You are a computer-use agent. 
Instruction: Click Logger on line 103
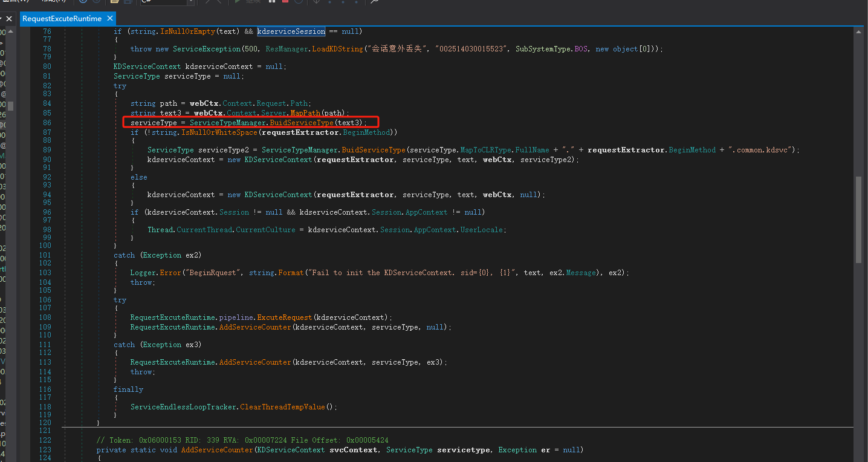click(143, 273)
